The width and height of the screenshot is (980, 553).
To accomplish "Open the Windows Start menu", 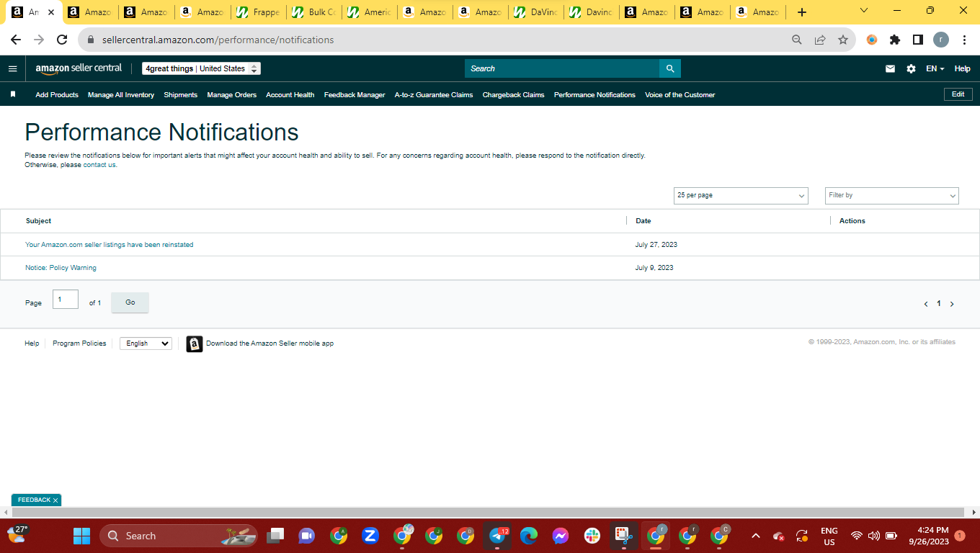I will tap(81, 536).
